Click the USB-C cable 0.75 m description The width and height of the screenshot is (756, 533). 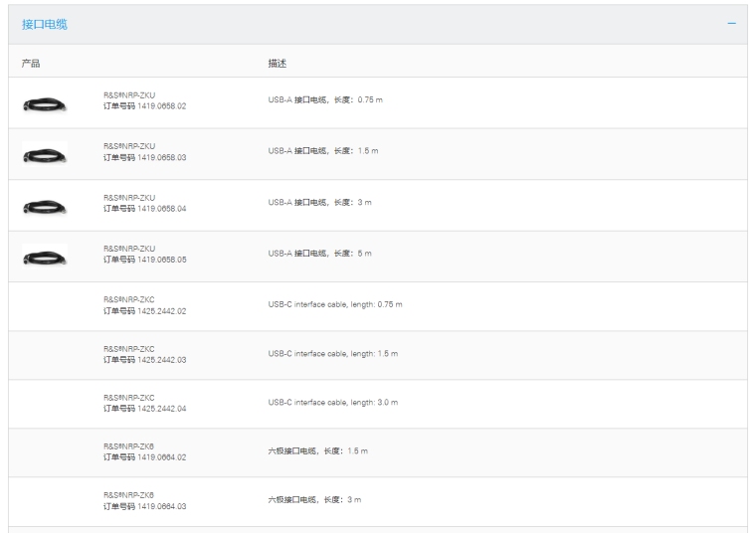334,303
